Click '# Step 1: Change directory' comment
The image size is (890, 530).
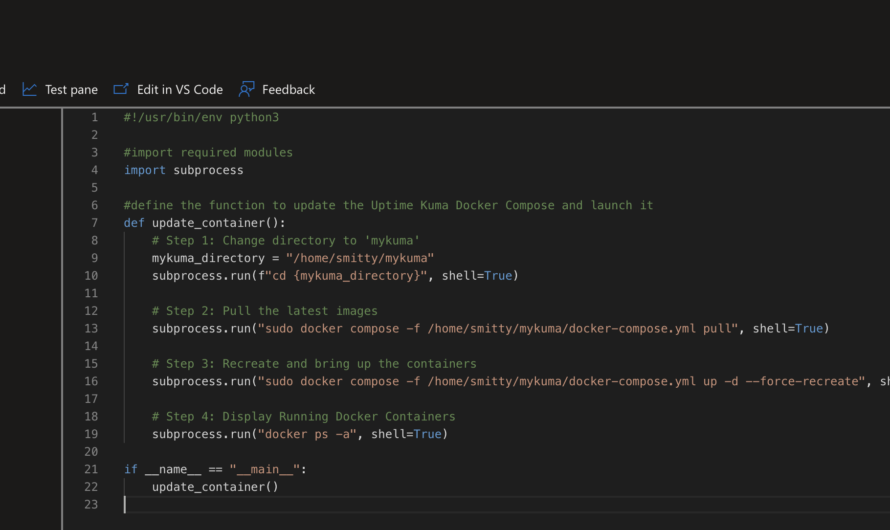pyautogui.click(x=286, y=241)
